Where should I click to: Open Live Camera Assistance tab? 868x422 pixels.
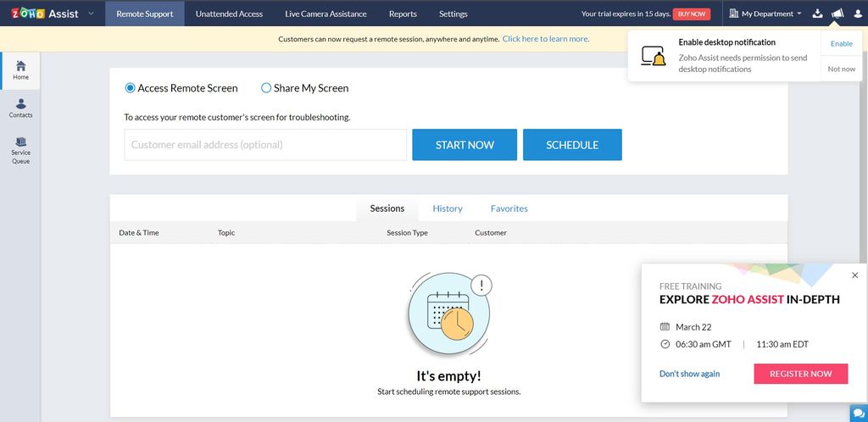[325, 14]
